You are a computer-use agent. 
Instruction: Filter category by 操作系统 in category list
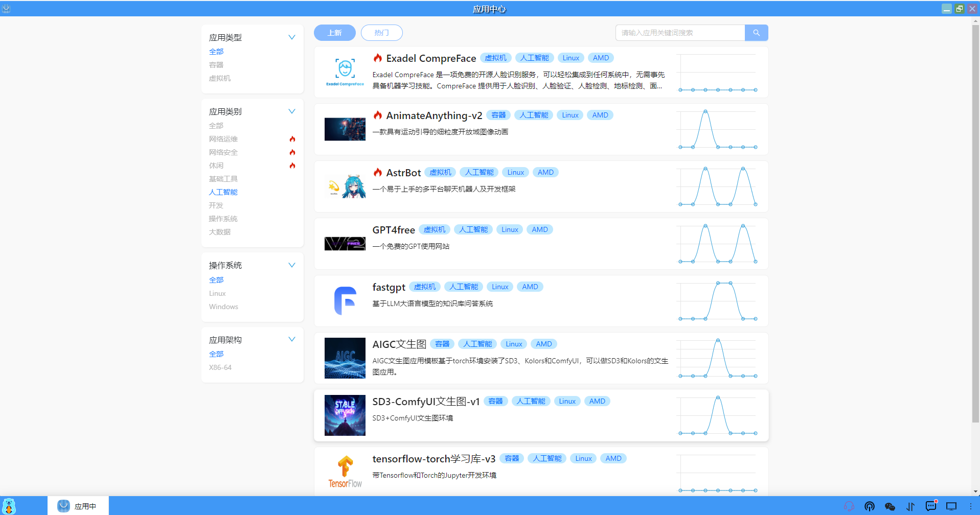click(223, 219)
